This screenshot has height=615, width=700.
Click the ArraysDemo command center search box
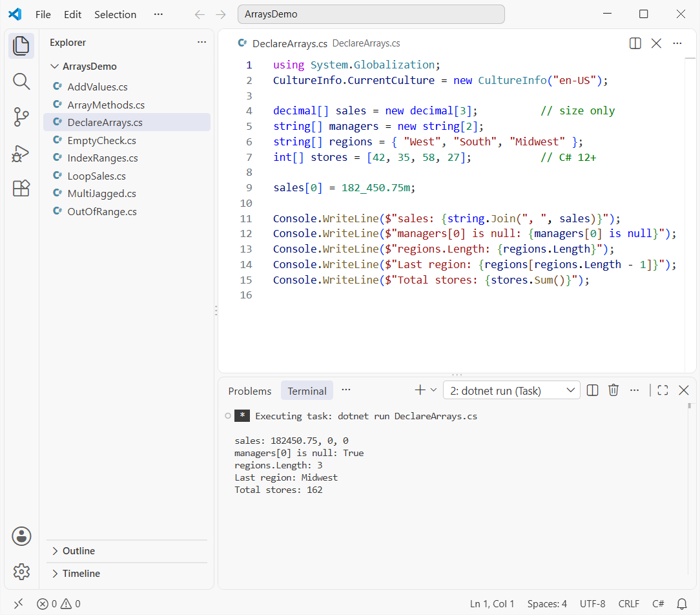point(371,14)
